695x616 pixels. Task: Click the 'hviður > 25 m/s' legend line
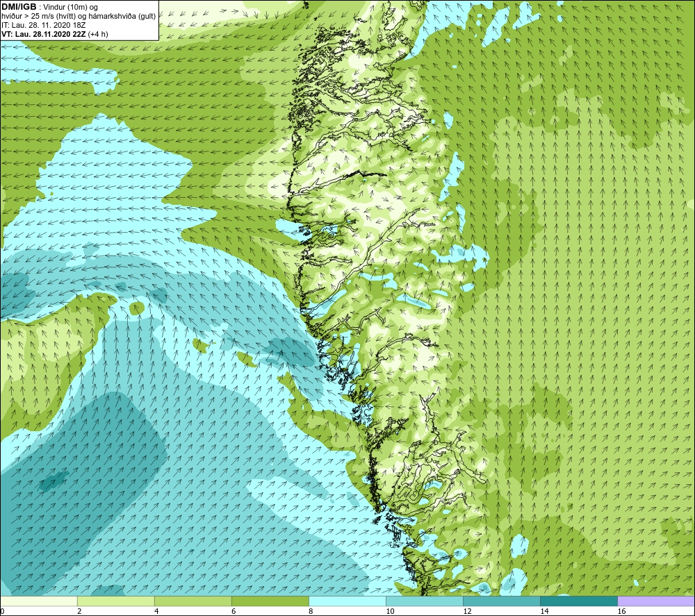(x=79, y=17)
